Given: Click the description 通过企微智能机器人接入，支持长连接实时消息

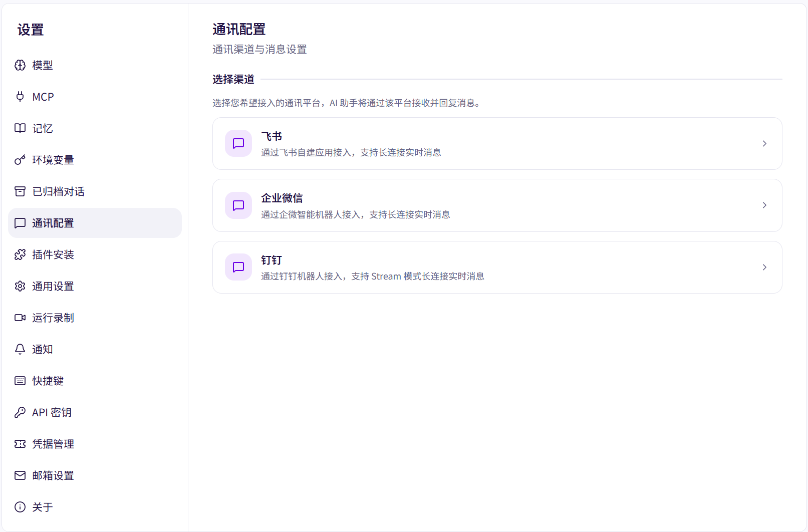Looking at the screenshot, I should (x=356, y=214).
